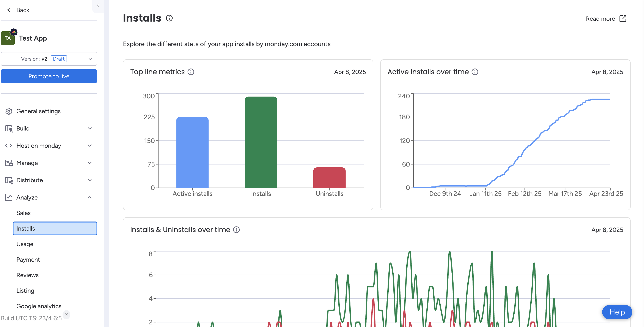
Task: Open the Reviews page
Action: click(x=28, y=275)
